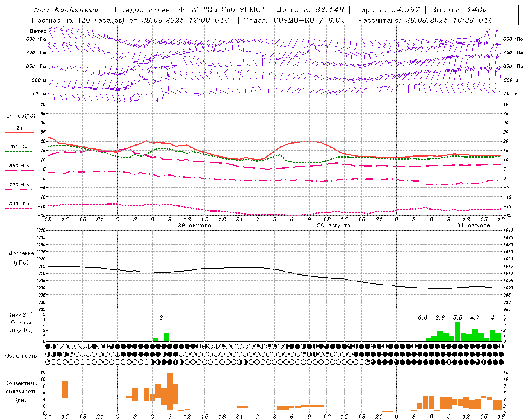
Task: Click the 5.5 precipitation total
Action: (457, 318)
